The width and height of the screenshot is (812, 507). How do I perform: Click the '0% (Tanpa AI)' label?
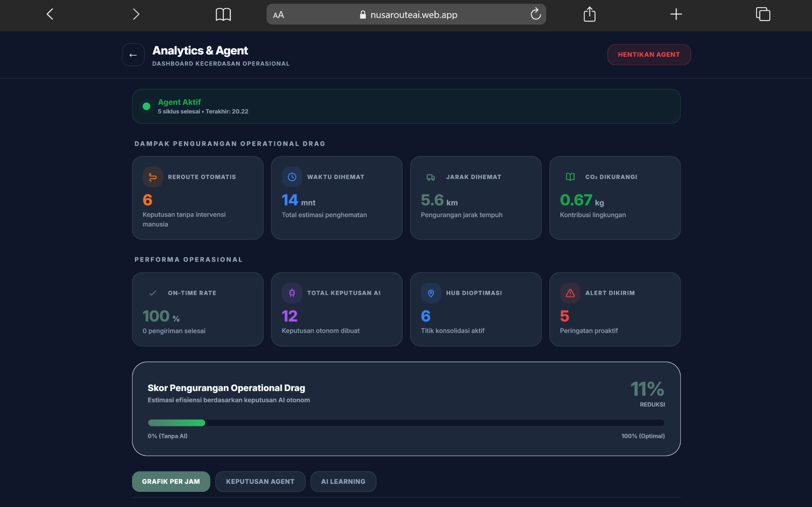click(x=167, y=436)
